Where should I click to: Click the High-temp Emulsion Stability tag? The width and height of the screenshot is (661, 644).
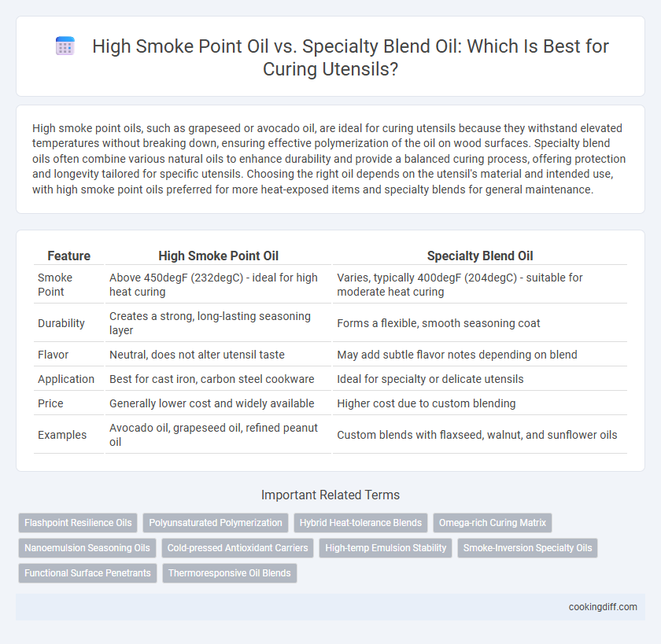point(386,548)
